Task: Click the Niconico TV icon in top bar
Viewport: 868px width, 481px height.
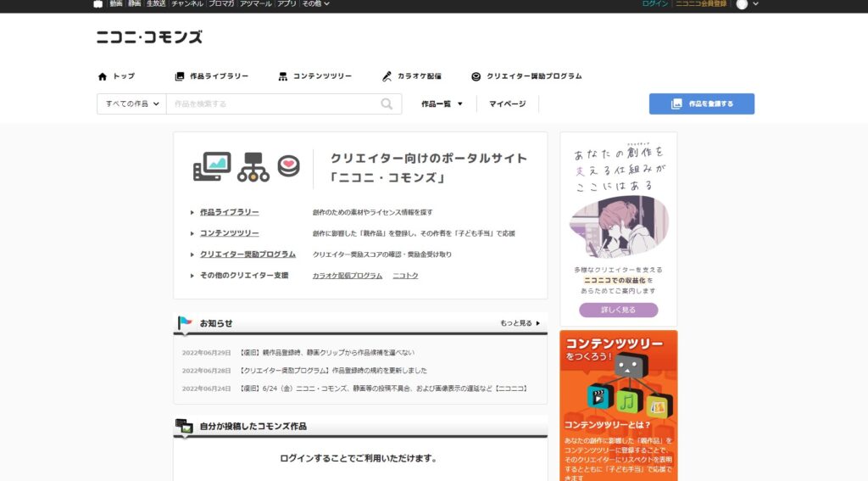Action: point(98,4)
